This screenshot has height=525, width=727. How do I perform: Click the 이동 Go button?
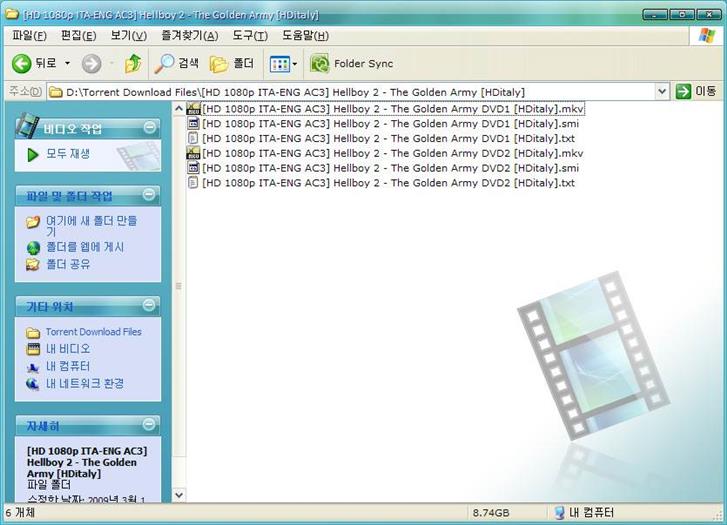(x=696, y=91)
